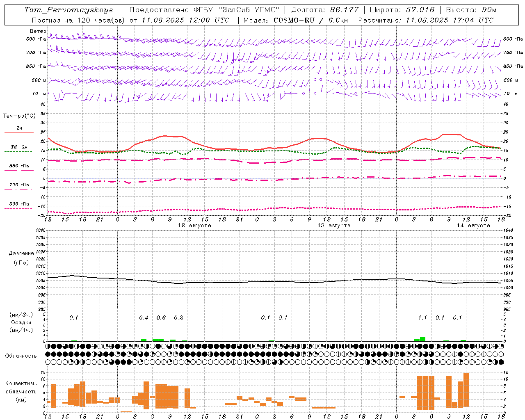Click the 'Облачность' cloud cover label
Viewport: 525px width, 420px height.
pos(21,356)
